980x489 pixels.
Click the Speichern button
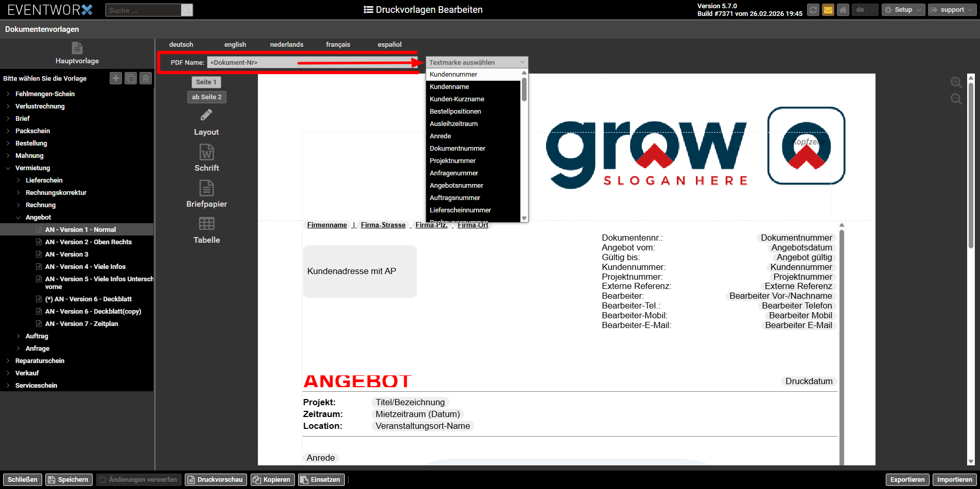(x=68, y=480)
